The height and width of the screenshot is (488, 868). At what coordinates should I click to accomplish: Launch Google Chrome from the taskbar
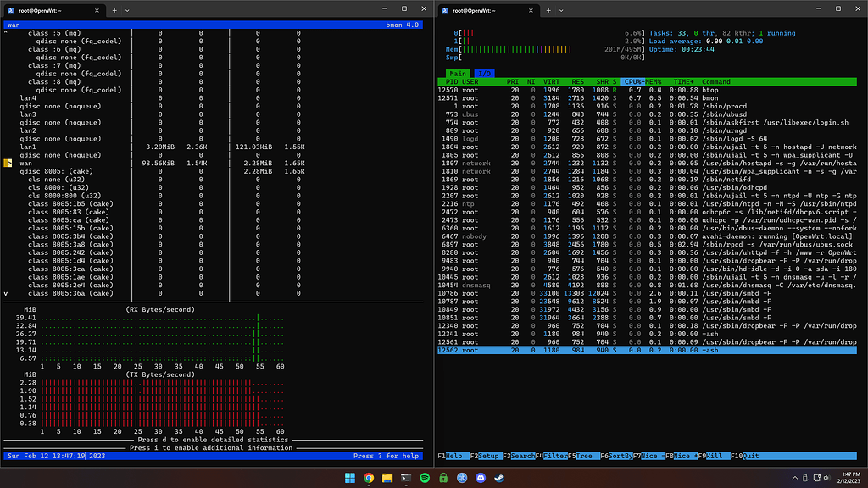(370, 478)
